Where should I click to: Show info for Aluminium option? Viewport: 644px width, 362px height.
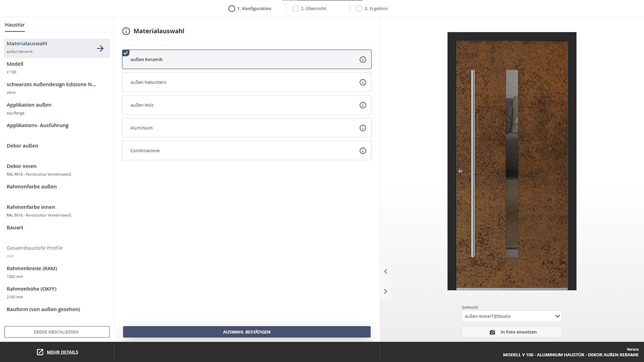(x=363, y=128)
